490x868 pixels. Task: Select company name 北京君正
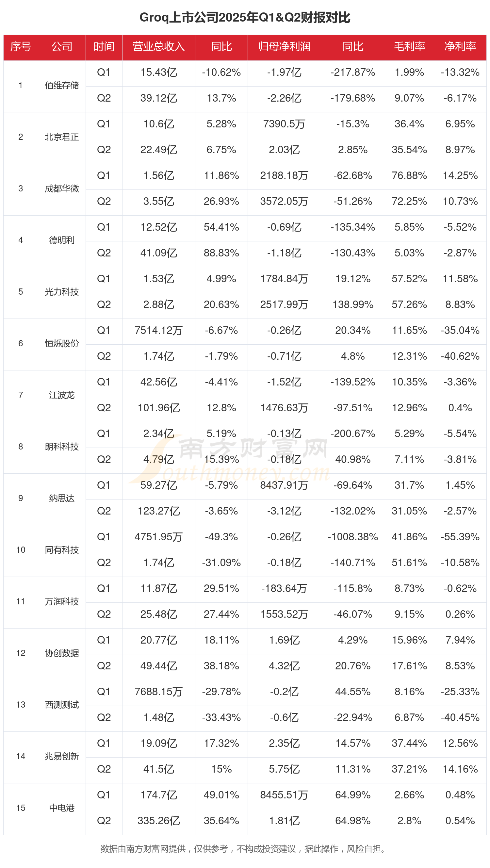click(x=62, y=137)
